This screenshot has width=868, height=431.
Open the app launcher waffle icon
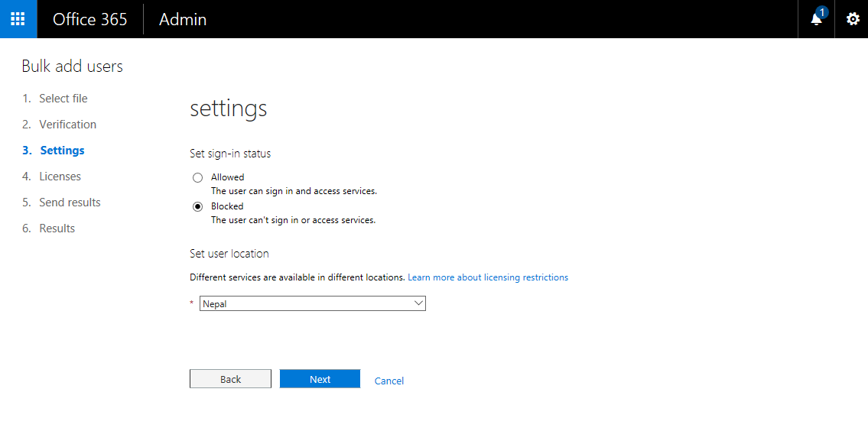click(x=18, y=19)
